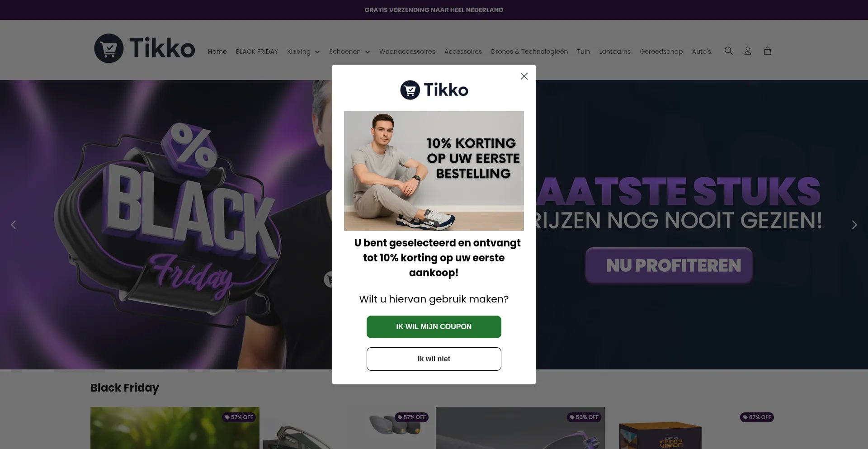
Task: Open the Gereedschap menu link
Action: coord(661,52)
